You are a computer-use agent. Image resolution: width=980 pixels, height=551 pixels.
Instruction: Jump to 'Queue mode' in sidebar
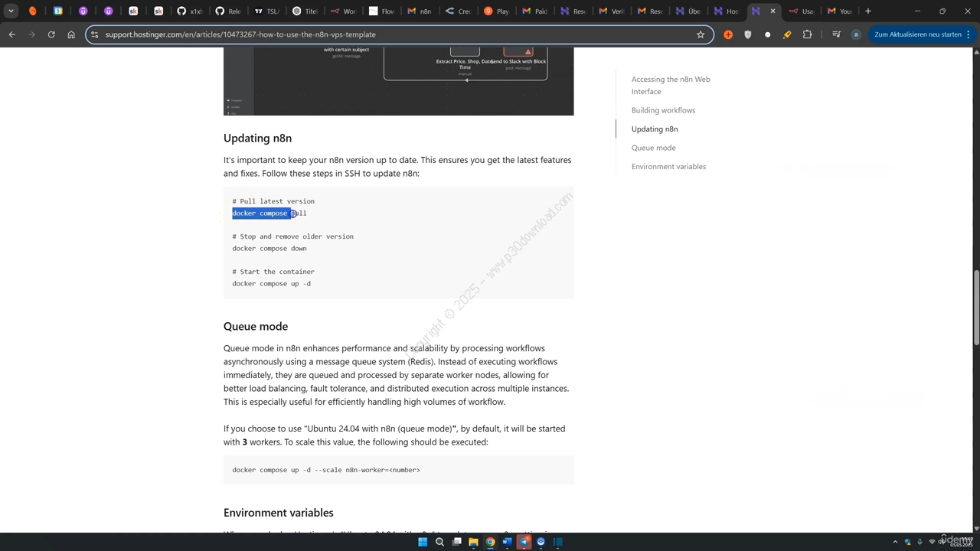(653, 148)
